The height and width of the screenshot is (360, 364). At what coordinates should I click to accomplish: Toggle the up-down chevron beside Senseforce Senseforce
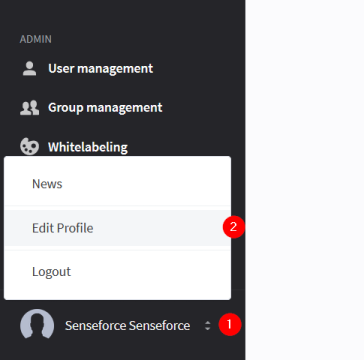pyautogui.click(x=207, y=325)
